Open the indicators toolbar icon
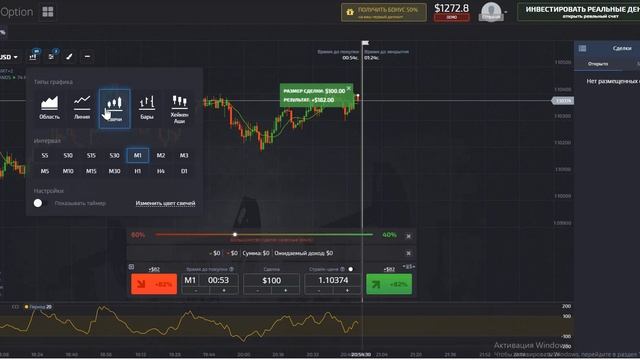 coord(51,56)
